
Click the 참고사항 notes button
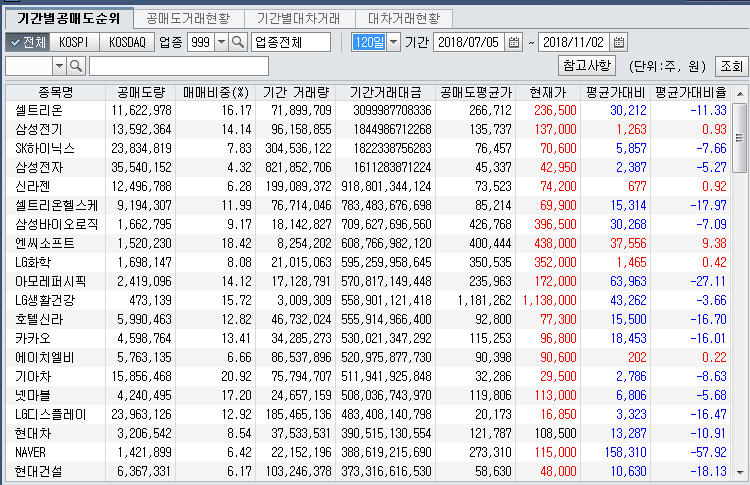[586, 66]
